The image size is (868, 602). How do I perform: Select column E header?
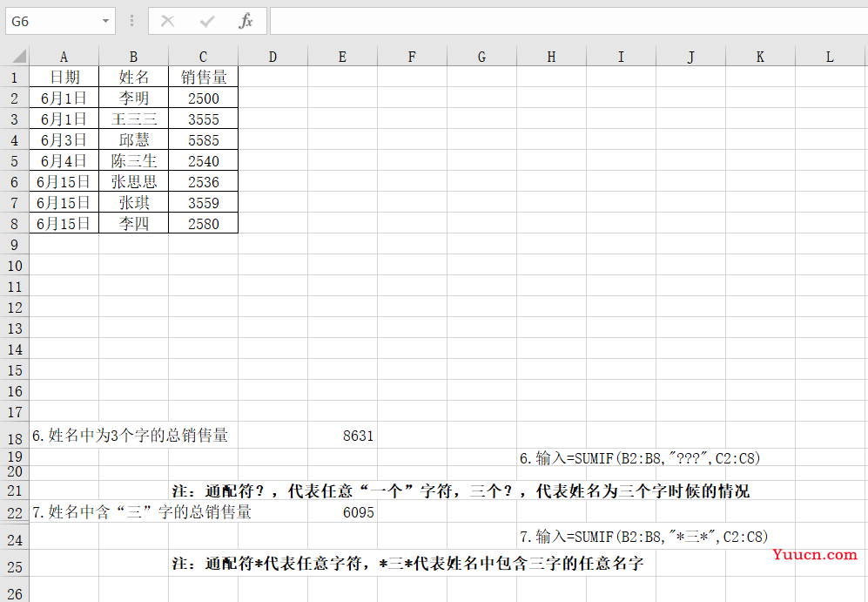pyautogui.click(x=343, y=57)
